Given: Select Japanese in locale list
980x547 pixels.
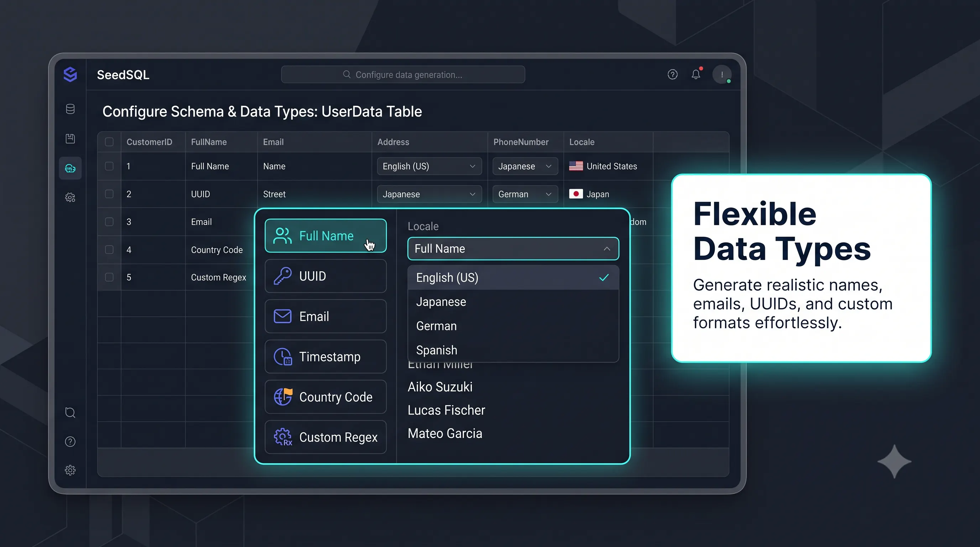Looking at the screenshot, I should click(x=513, y=302).
